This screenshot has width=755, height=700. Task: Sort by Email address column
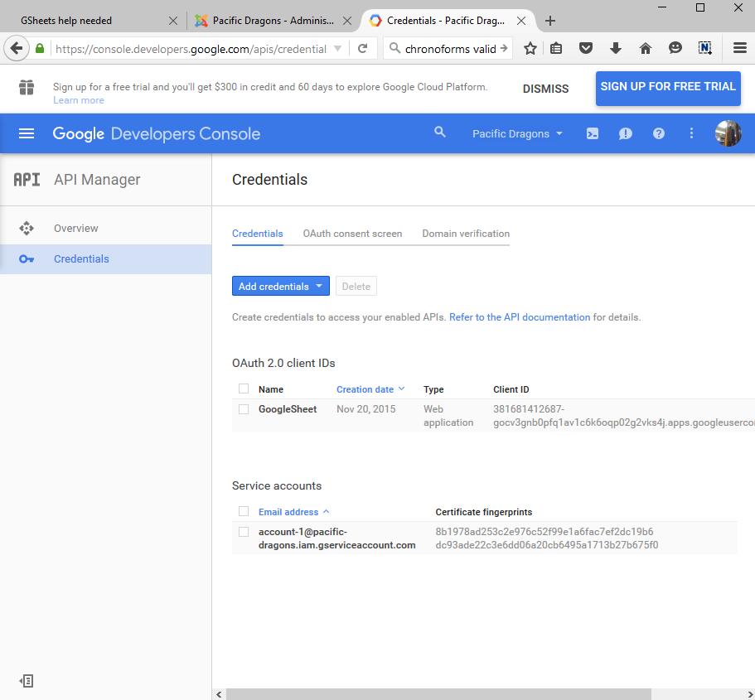293,512
